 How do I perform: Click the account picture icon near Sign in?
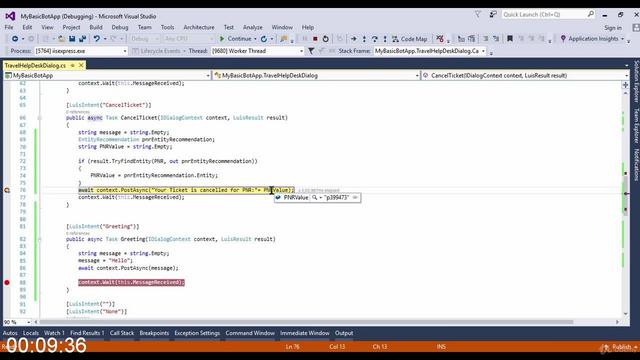point(636,28)
